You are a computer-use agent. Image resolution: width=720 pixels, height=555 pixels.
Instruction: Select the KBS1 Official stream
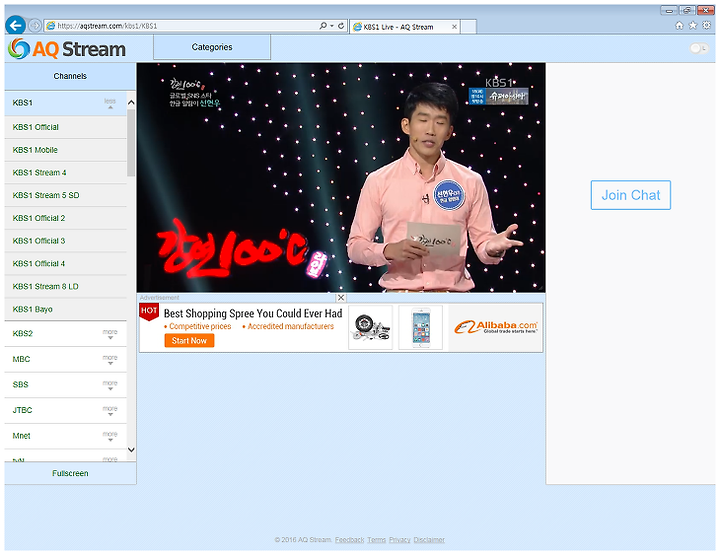[x=66, y=127]
